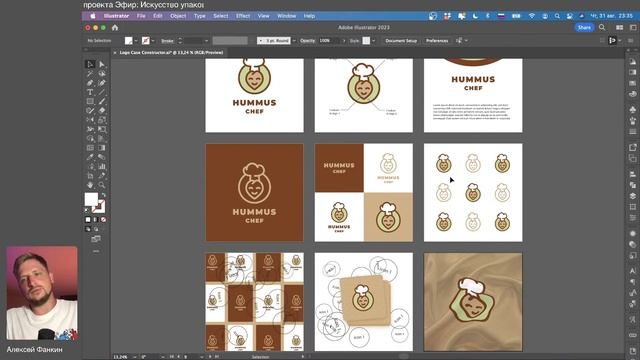The width and height of the screenshot is (640, 360).
Task: Toggle the Draw Behind mode
Action: 96,229
